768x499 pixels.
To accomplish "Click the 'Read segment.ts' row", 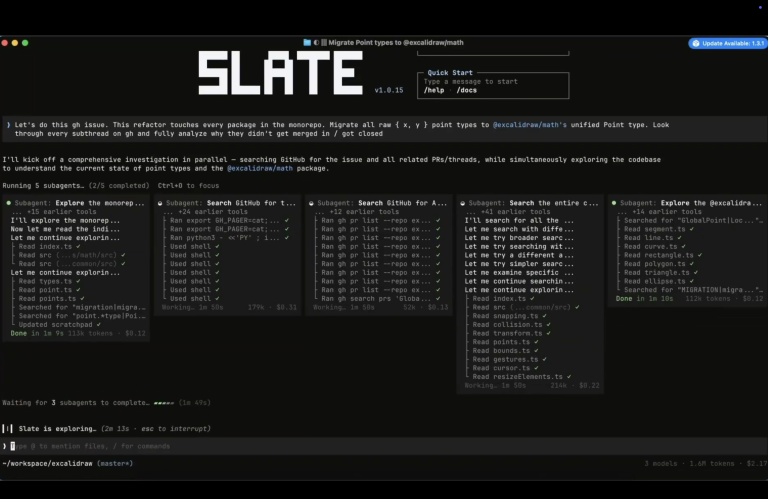I will (x=659, y=229).
